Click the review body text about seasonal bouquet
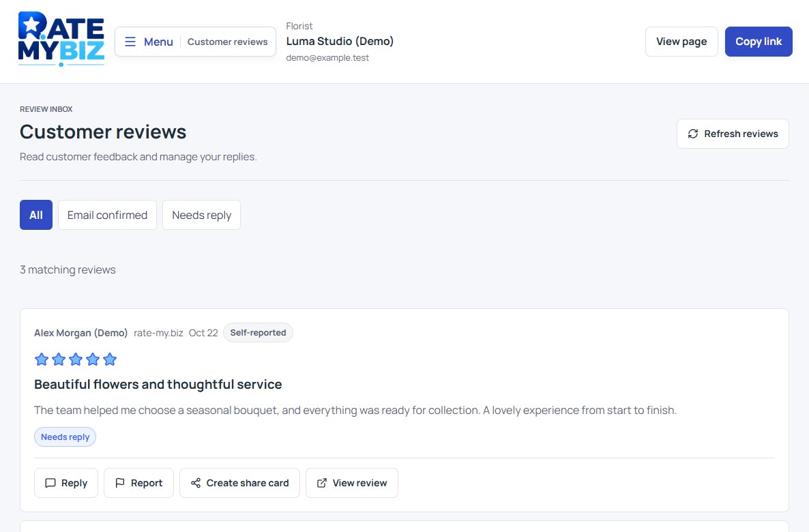The width and height of the screenshot is (809, 532). (x=355, y=410)
